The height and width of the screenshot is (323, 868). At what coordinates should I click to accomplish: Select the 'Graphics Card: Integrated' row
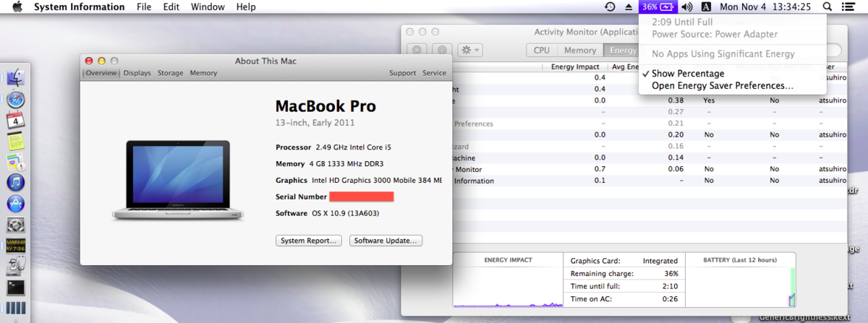[x=624, y=261]
